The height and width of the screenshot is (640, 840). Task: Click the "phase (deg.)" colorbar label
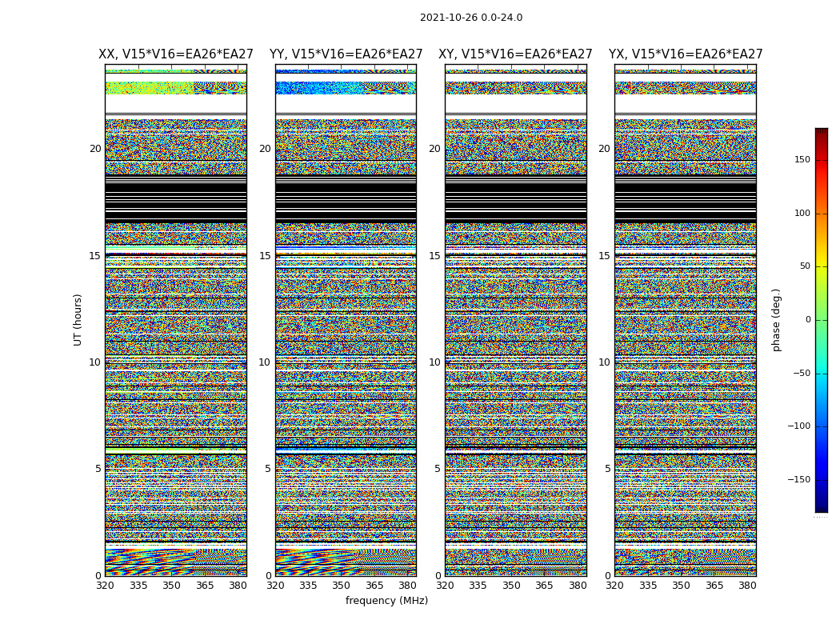[x=776, y=320]
